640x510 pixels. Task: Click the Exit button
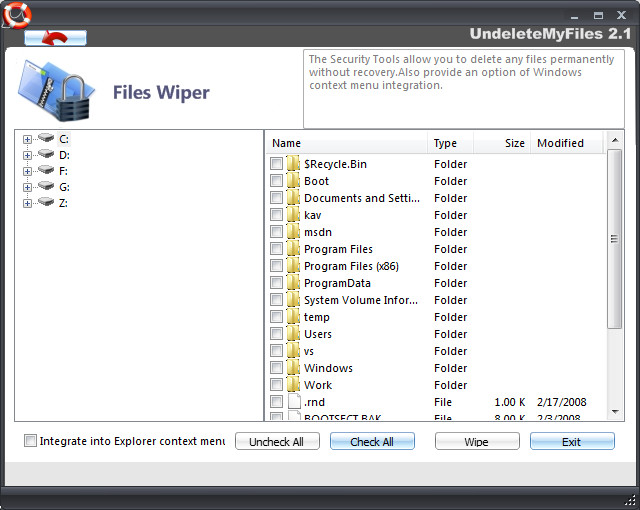572,441
